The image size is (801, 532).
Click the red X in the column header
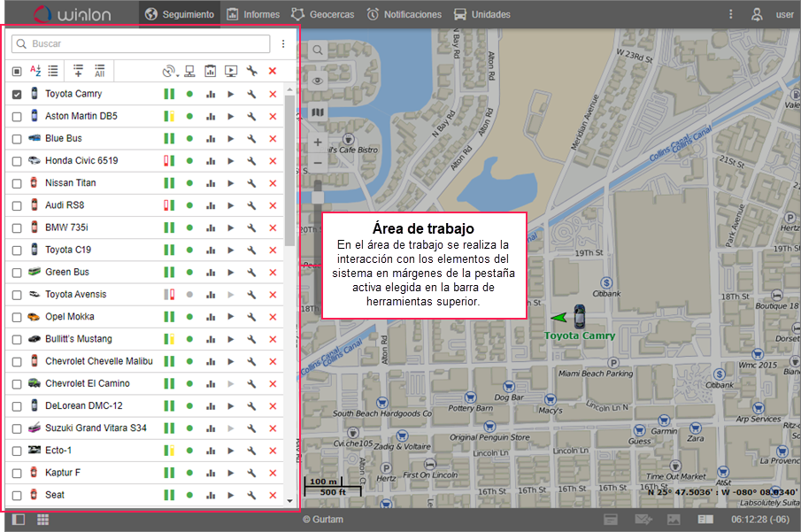(x=273, y=71)
